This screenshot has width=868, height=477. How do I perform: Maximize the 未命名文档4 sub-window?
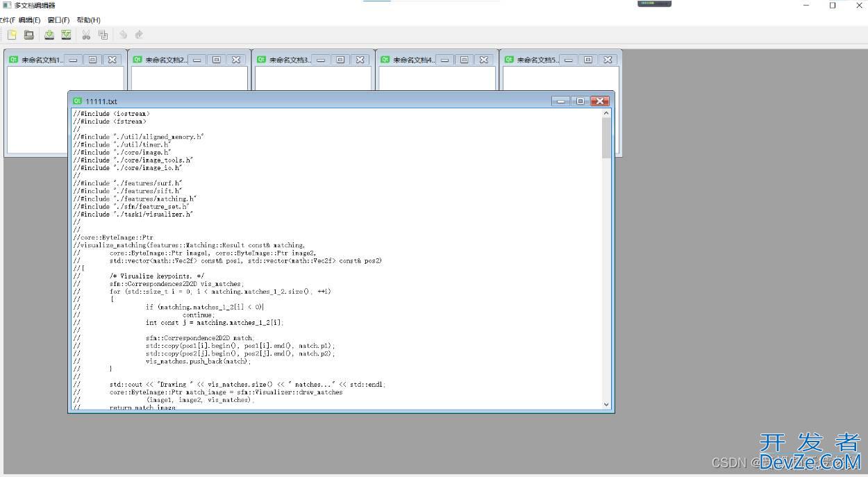(465, 60)
